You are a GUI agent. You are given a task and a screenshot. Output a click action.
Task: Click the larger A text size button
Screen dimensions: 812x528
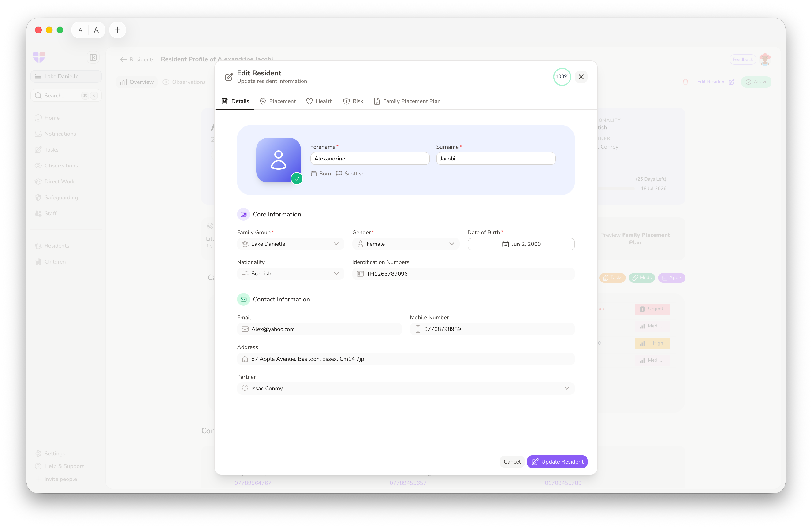point(96,30)
